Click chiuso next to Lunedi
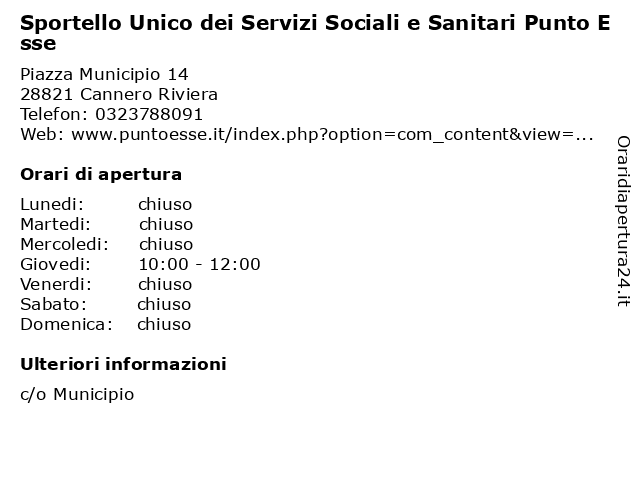 click(165, 204)
